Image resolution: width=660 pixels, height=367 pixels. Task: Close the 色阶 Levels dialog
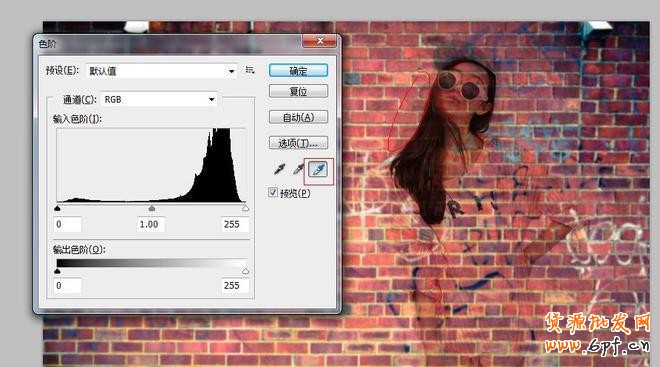[x=320, y=41]
